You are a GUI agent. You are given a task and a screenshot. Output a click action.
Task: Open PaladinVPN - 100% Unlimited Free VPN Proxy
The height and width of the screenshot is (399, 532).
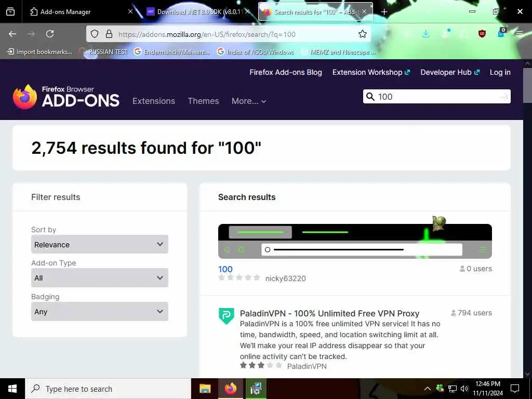[x=329, y=313]
